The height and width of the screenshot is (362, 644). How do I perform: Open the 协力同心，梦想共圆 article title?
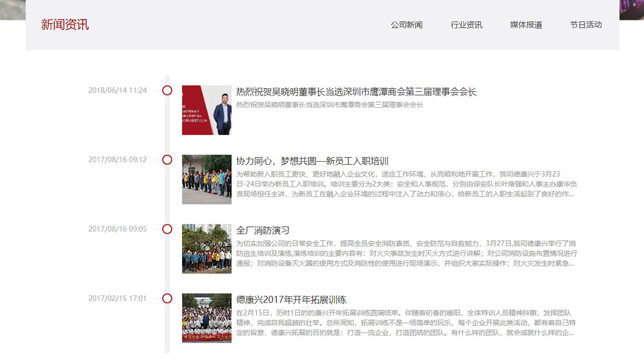click(x=312, y=161)
